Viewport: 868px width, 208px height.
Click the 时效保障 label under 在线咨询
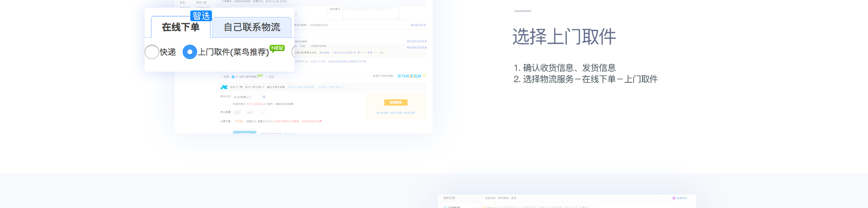click(382, 113)
